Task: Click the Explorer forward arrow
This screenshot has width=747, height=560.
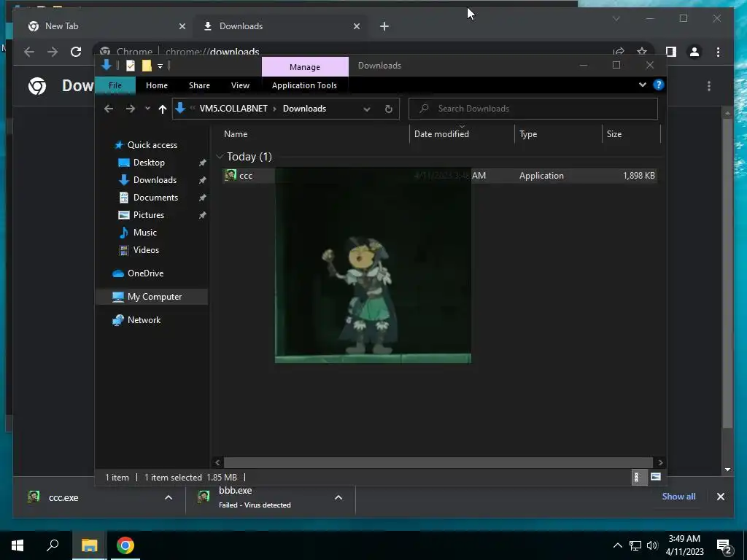Action: [x=130, y=109]
